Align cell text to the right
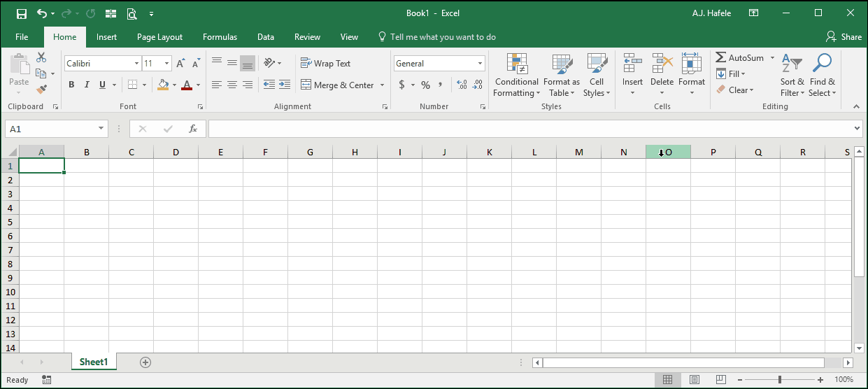Image resolution: width=868 pixels, height=389 pixels. click(248, 85)
